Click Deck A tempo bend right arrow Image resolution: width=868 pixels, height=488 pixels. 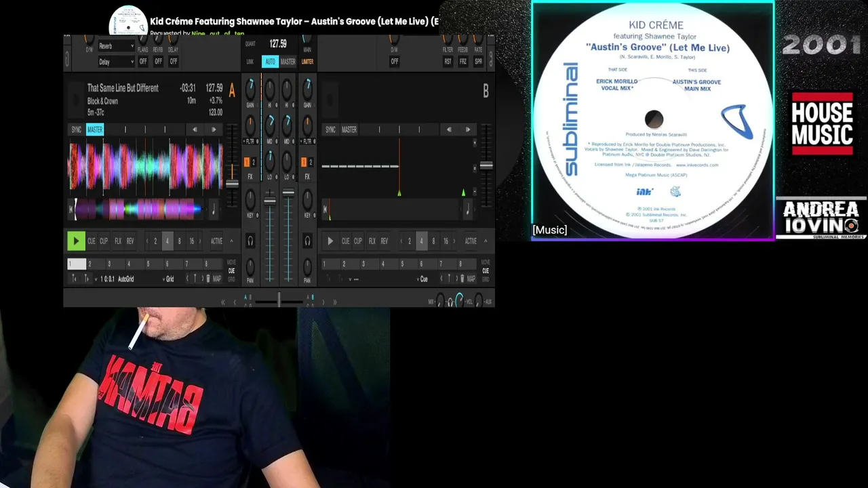pyautogui.click(x=214, y=129)
